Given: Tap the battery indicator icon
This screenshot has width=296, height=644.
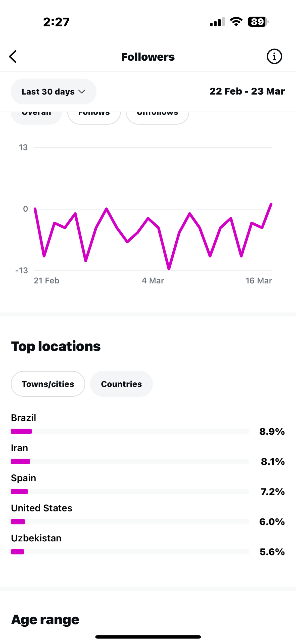Looking at the screenshot, I should click(x=258, y=22).
